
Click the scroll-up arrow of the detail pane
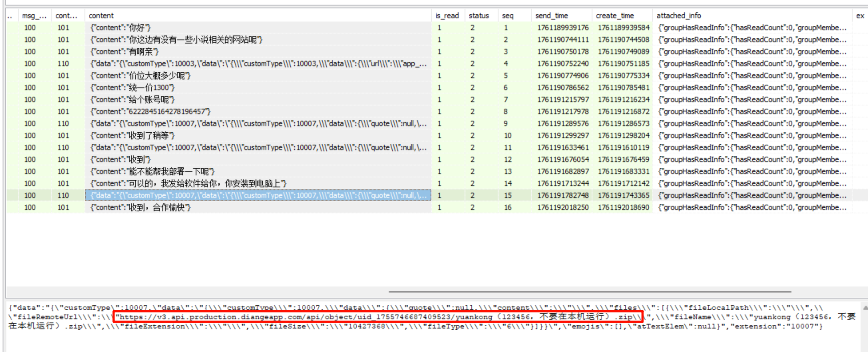[x=865, y=307]
